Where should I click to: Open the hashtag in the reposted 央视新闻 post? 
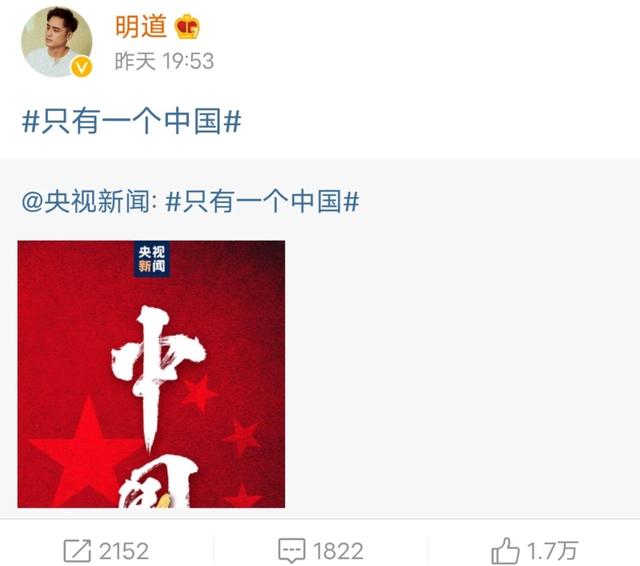click(x=262, y=201)
